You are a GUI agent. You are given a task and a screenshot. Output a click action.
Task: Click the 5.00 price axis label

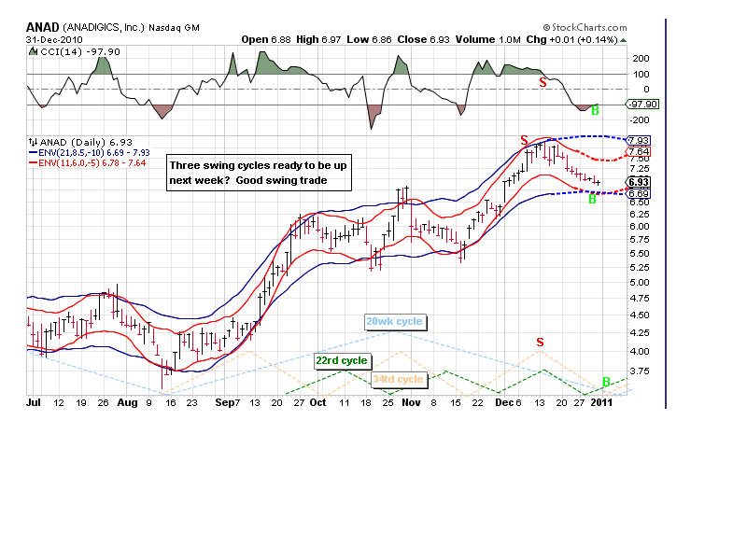click(x=640, y=283)
